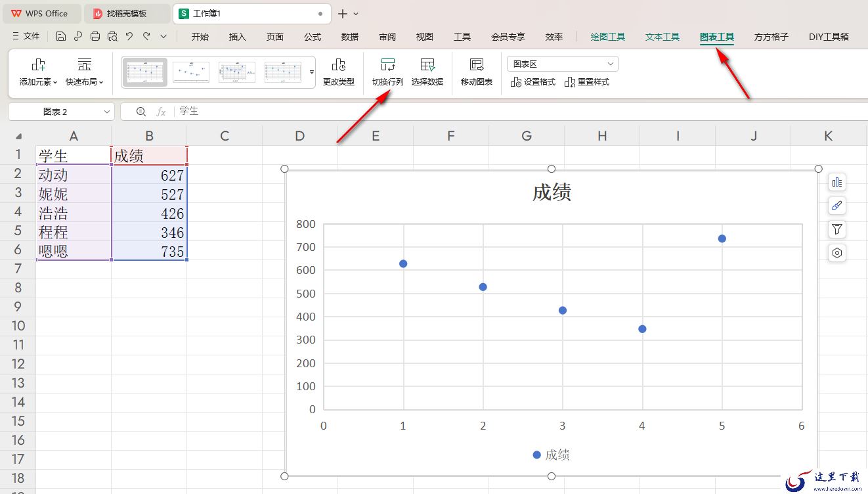This screenshot has width=868, height=494.
Task: Select column B header
Action: [150, 136]
